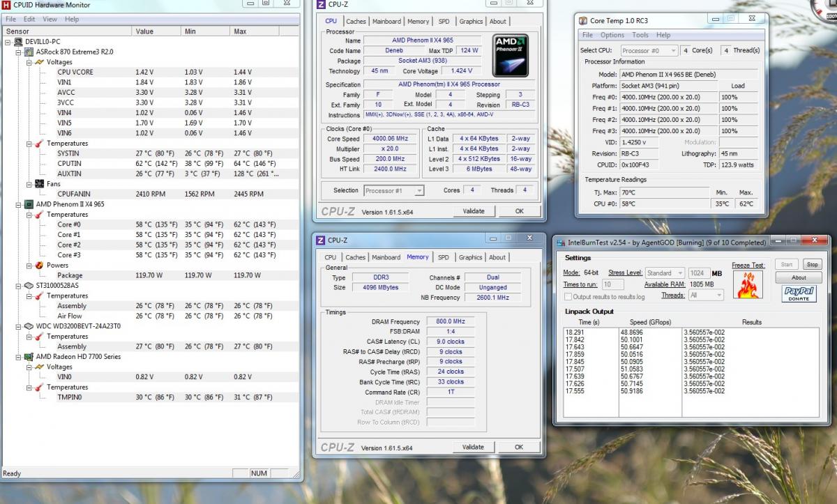Click drive icon beside WDC WD3200BEVT-24A23T0

(29, 326)
